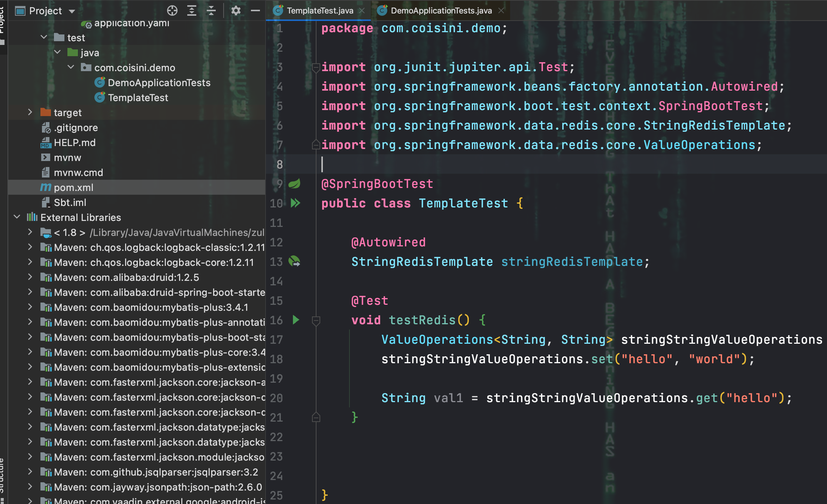The height and width of the screenshot is (504, 827).
Task: Click the testRedis method name
Action: point(422,320)
